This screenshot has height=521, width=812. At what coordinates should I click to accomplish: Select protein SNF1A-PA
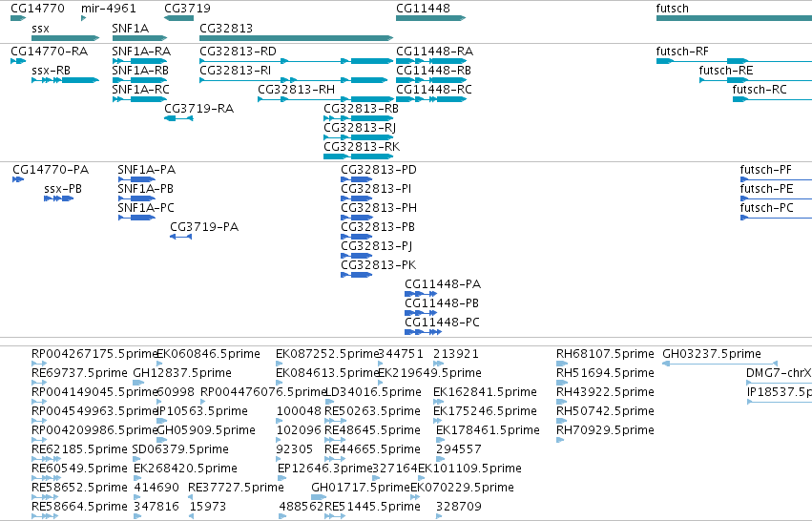point(136,179)
